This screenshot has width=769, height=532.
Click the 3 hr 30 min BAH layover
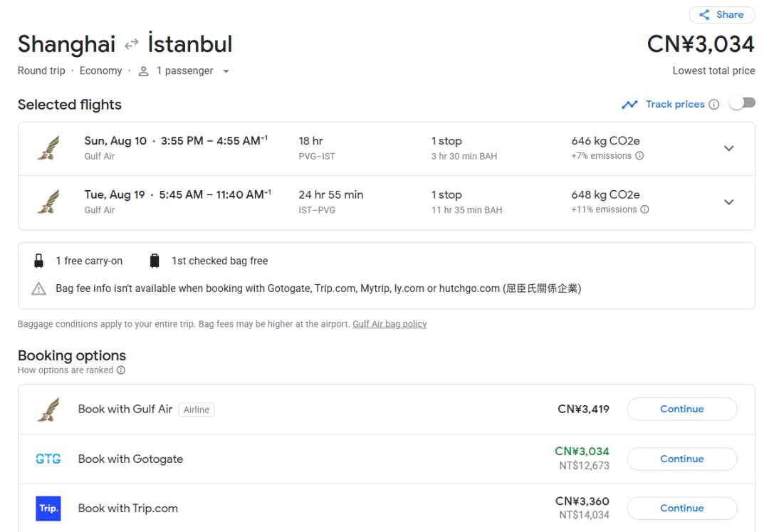(464, 157)
